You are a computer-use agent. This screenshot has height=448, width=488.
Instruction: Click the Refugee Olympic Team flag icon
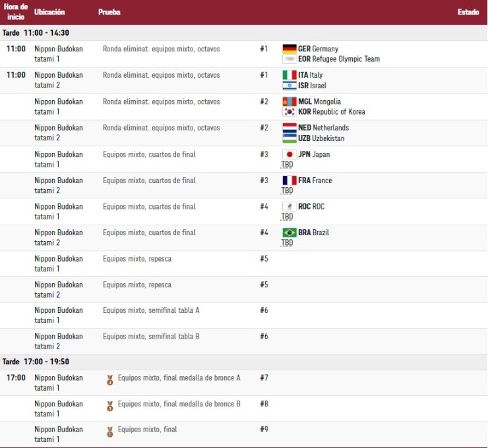coord(289,59)
